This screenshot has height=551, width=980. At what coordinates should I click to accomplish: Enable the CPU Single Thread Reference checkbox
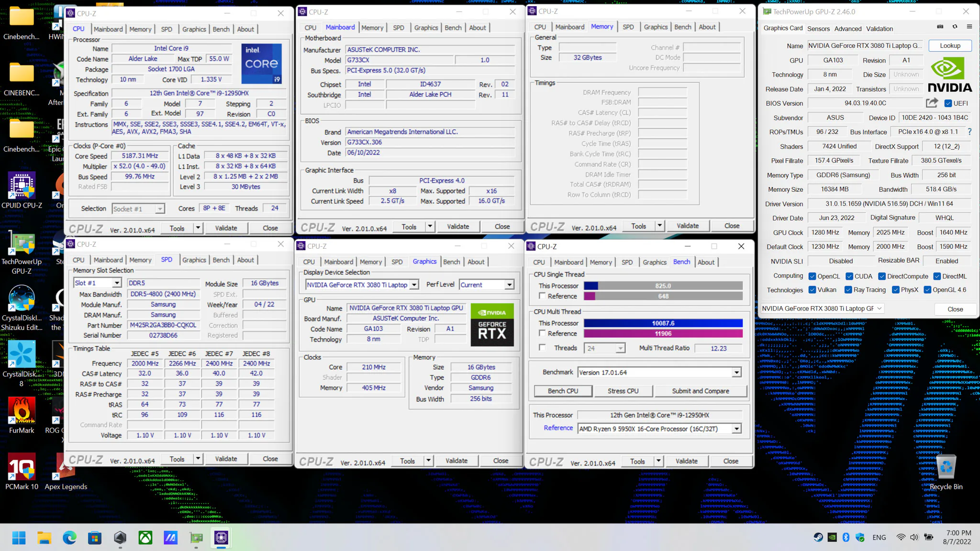542,296
